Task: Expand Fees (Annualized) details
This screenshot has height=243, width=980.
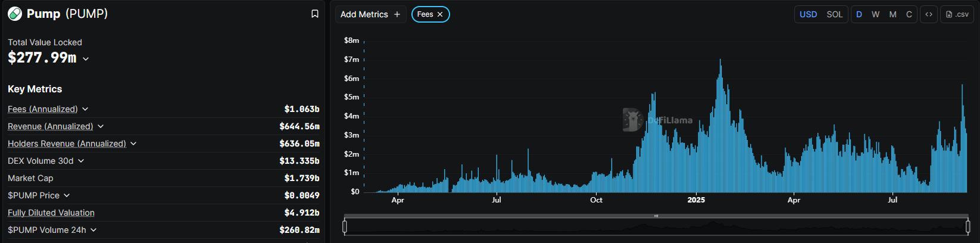Action: pos(85,109)
